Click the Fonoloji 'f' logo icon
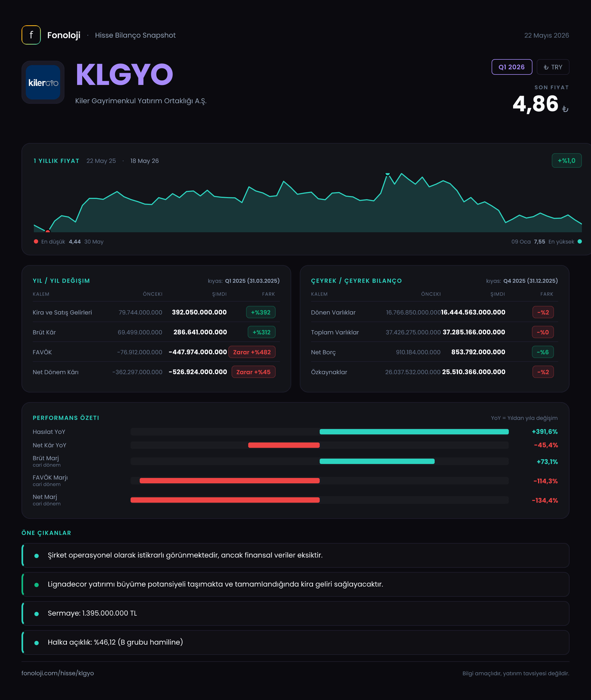The image size is (591, 700). point(31,35)
